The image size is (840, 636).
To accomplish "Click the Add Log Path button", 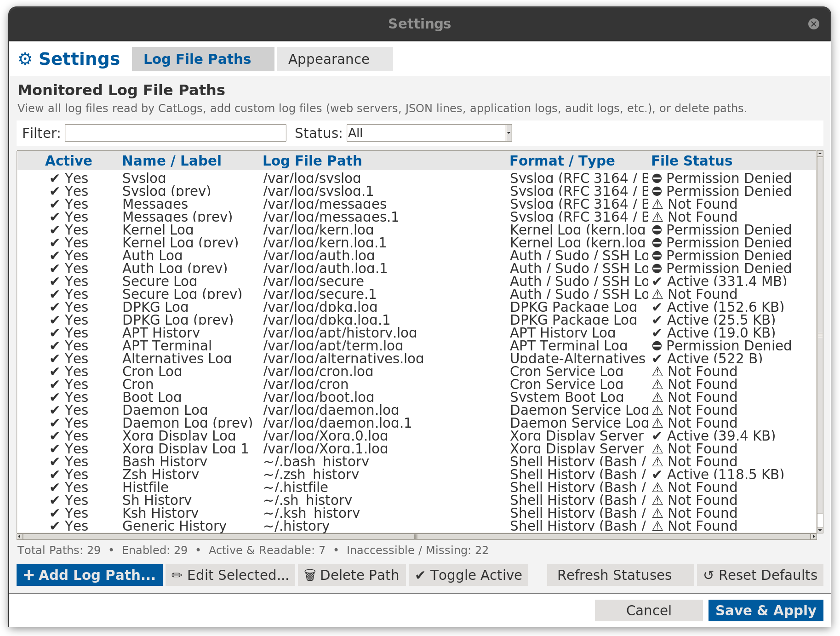I will pyautogui.click(x=90, y=575).
